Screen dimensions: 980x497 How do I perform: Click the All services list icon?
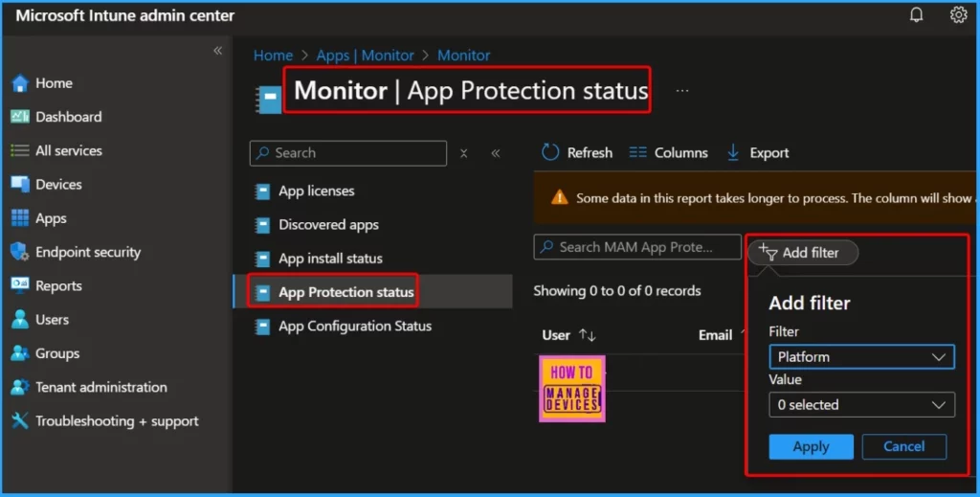(x=20, y=150)
